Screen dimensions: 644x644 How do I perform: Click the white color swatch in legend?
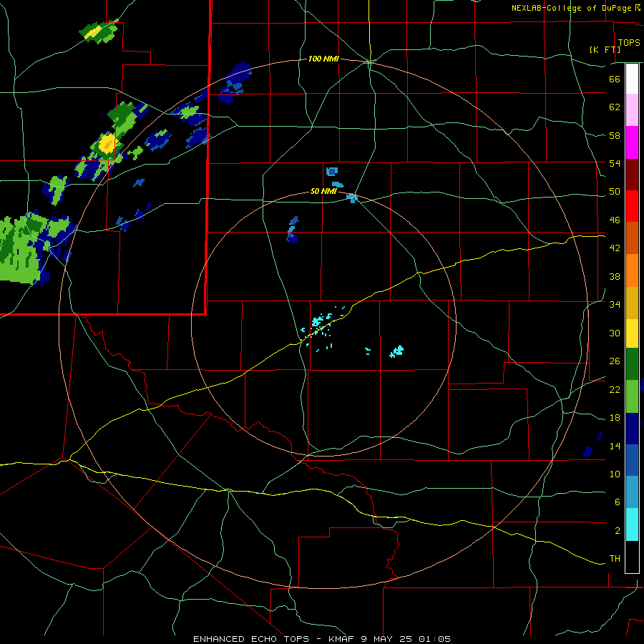point(632,79)
